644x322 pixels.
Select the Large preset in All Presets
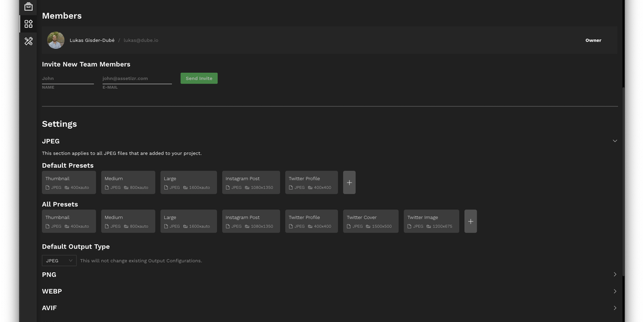click(188, 221)
